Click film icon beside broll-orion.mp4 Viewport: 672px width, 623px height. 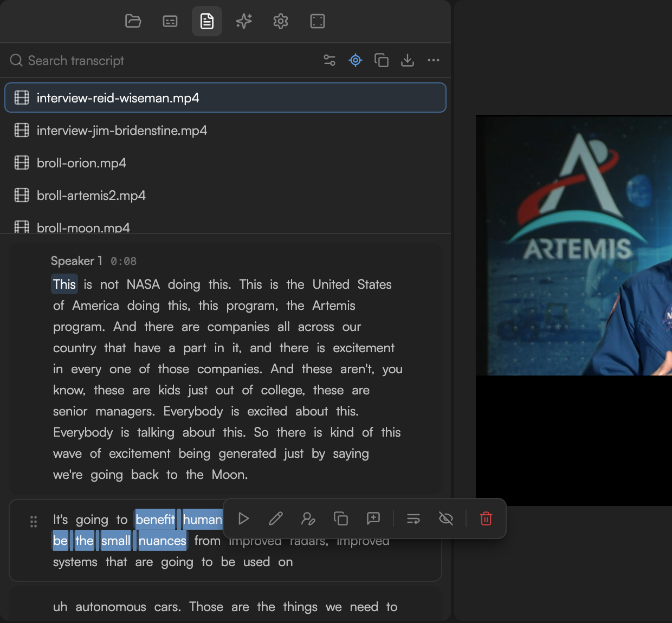(22, 163)
